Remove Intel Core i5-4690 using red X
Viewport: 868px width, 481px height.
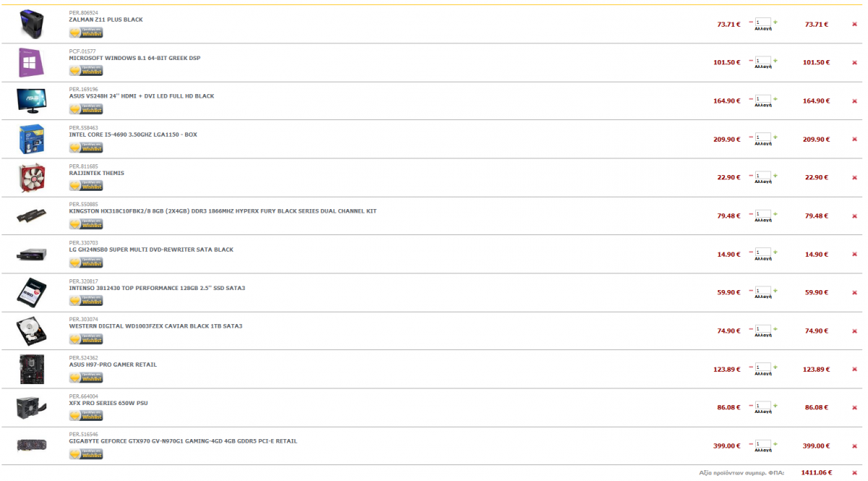point(854,140)
